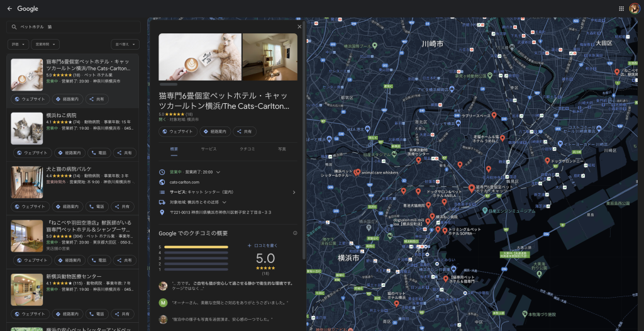
Task: Click the info icon beside Google でのクチコミの概要
Action: tap(295, 233)
